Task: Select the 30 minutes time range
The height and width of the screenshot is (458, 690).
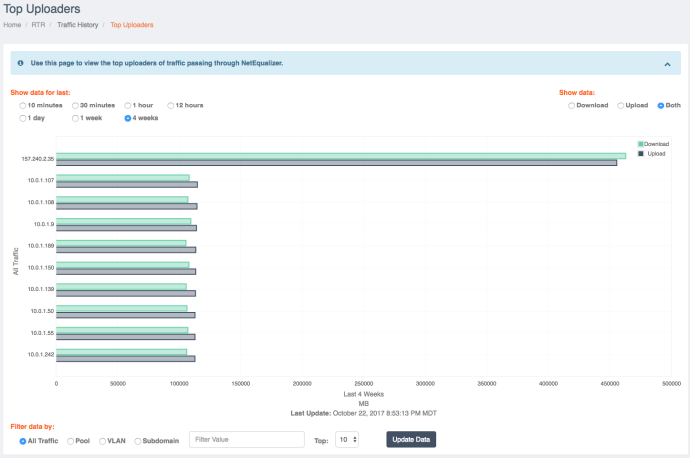Action: tap(74, 105)
